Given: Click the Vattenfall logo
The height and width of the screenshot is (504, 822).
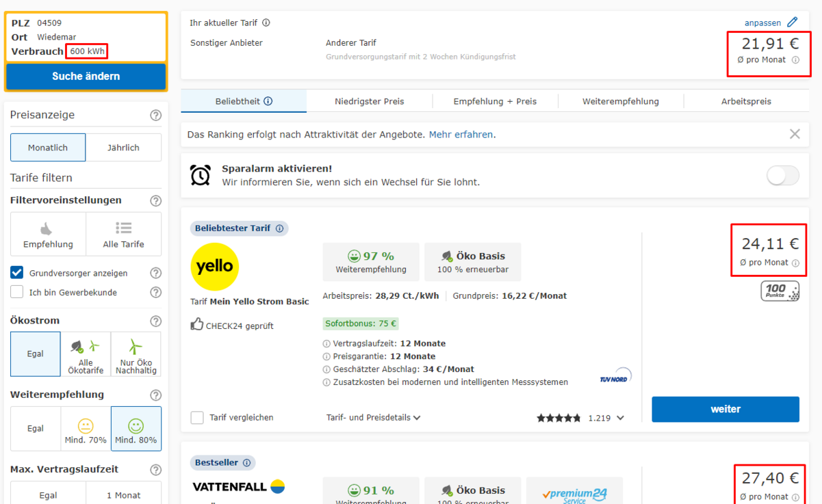Looking at the screenshot, I should point(238,487).
